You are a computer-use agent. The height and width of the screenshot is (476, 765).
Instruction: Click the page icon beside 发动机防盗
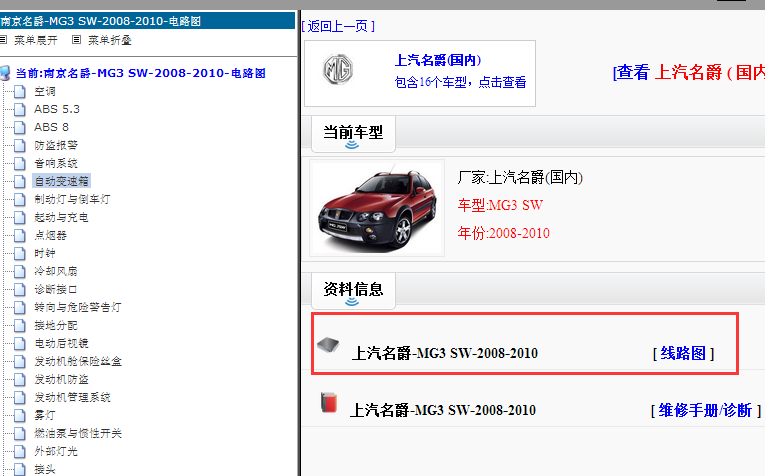pyautogui.click(x=20, y=379)
